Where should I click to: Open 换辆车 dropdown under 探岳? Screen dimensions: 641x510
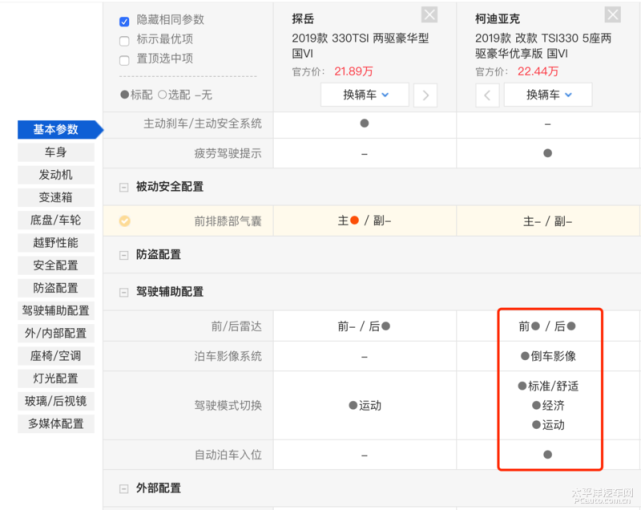(365, 95)
